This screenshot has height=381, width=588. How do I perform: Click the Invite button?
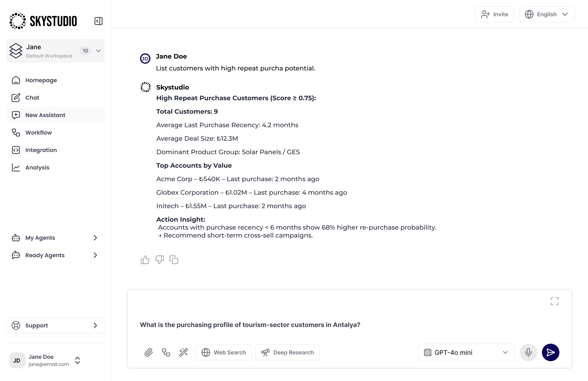coord(494,14)
